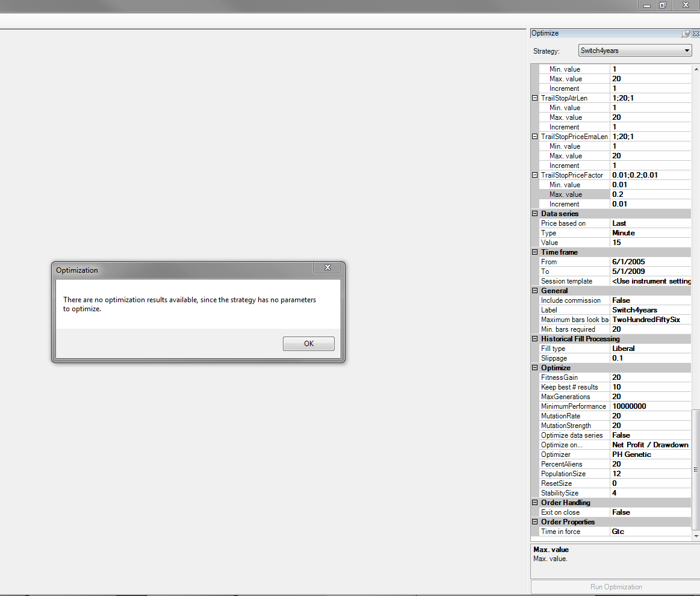Screen dimensions: 700x596
Task: Click Exit on close value False
Action: point(651,512)
